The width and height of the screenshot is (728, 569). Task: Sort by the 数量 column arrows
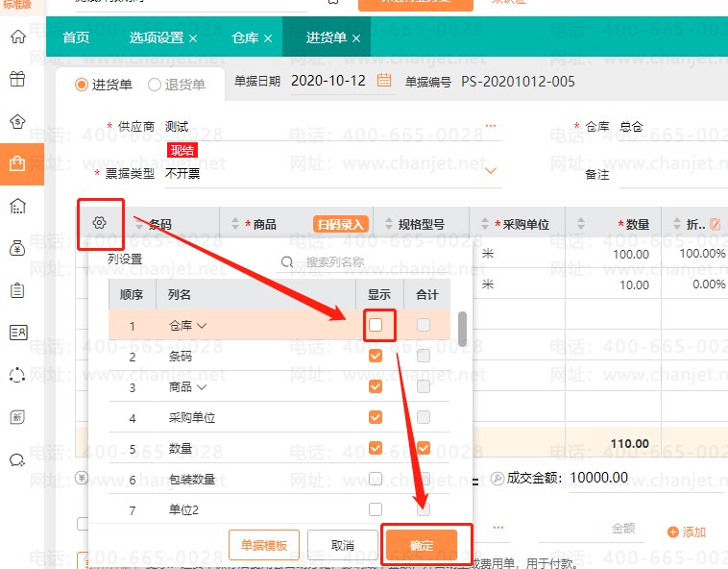581,223
